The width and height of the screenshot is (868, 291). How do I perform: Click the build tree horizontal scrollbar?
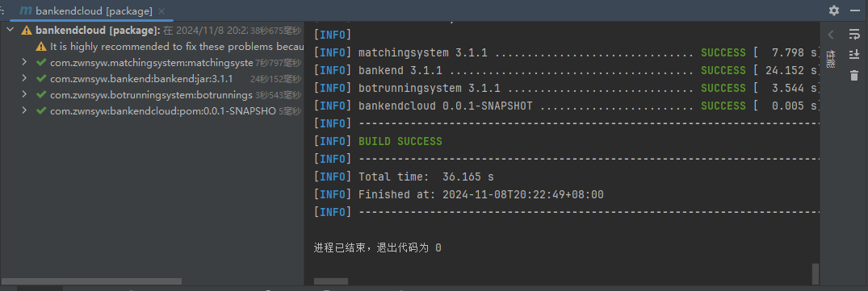tap(91, 281)
